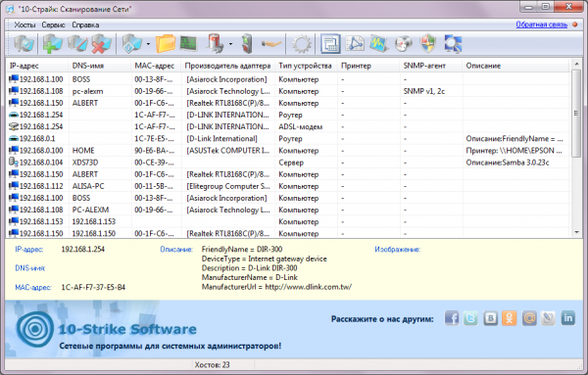This screenshot has height=375, width=588.
Task: Select the XDS73D server row
Action: click(x=288, y=163)
